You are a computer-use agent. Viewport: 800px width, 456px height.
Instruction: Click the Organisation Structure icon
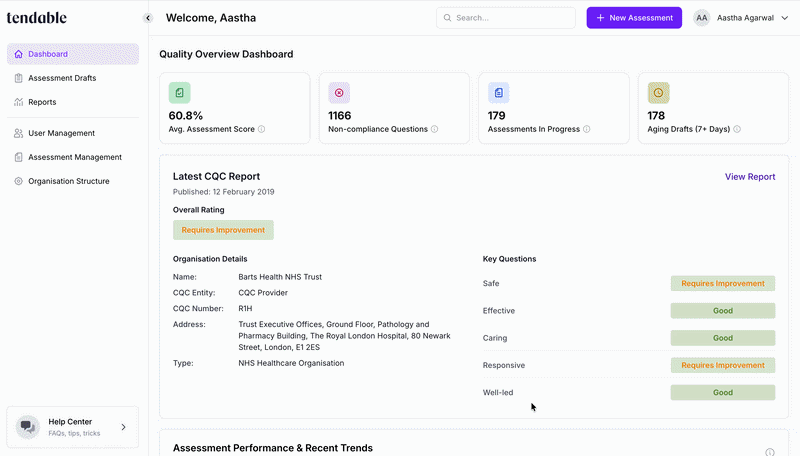(18, 181)
